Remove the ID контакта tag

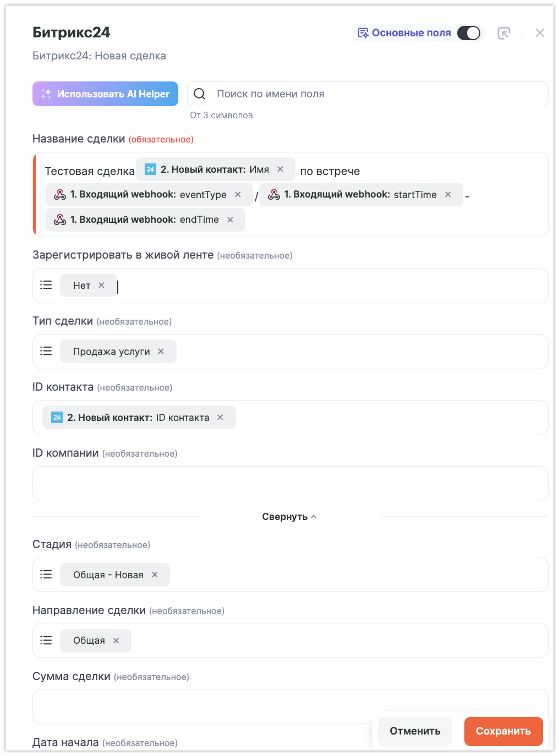(221, 418)
